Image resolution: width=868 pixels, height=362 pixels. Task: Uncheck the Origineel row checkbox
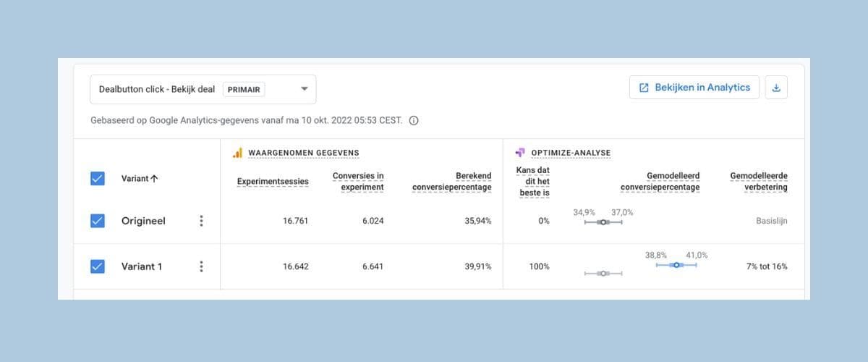click(x=98, y=221)
